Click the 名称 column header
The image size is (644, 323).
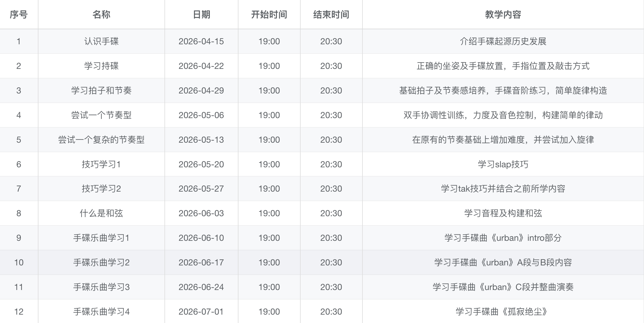[x=101, y=14]
